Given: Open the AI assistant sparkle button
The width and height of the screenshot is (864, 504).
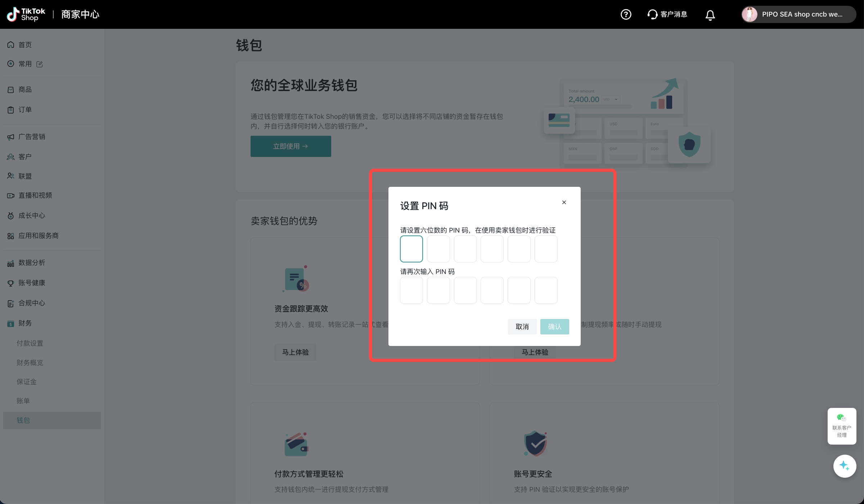Looking at the screenshot, I should (844, 466).
